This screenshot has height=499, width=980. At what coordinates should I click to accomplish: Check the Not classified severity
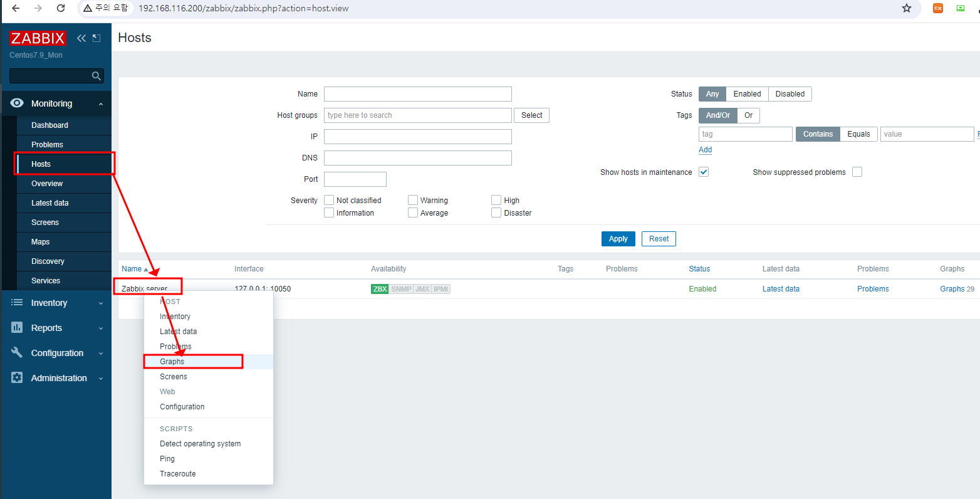329,200
